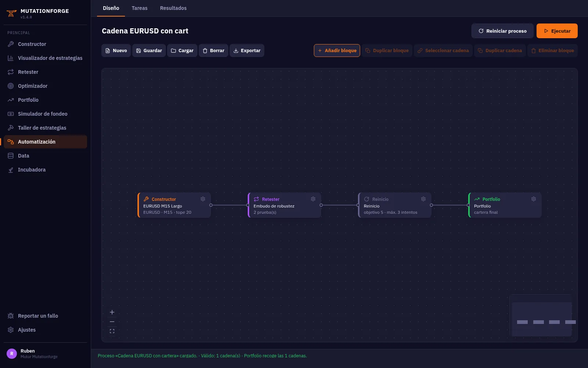Zoom out the canvas with minus icon
This screenshot has width=588, height=368.
(112, 322)
